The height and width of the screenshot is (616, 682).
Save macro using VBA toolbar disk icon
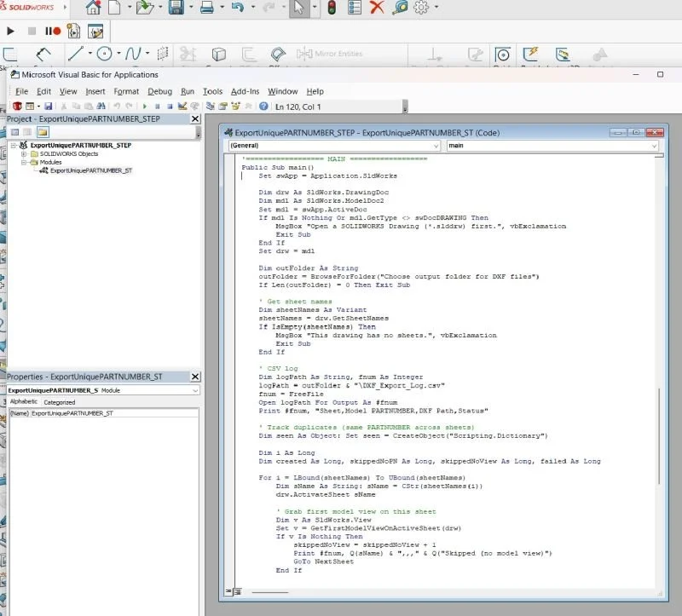pos(49,106)
